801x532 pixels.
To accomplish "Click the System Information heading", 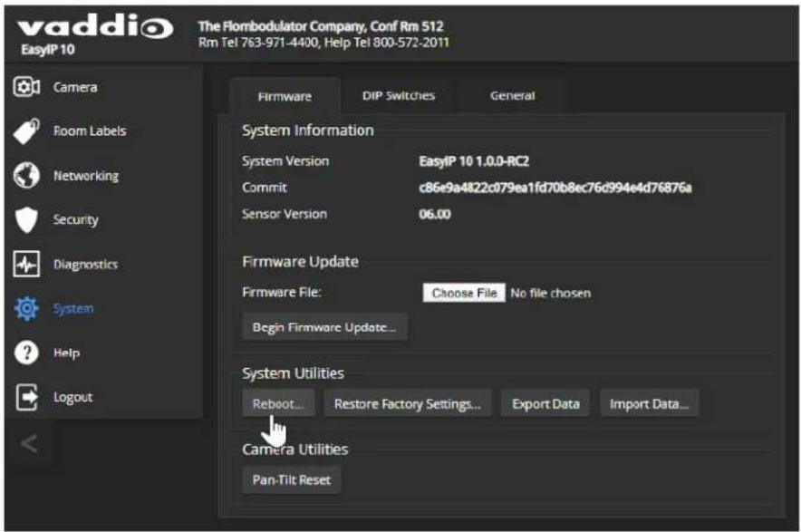I will point(308,131).
